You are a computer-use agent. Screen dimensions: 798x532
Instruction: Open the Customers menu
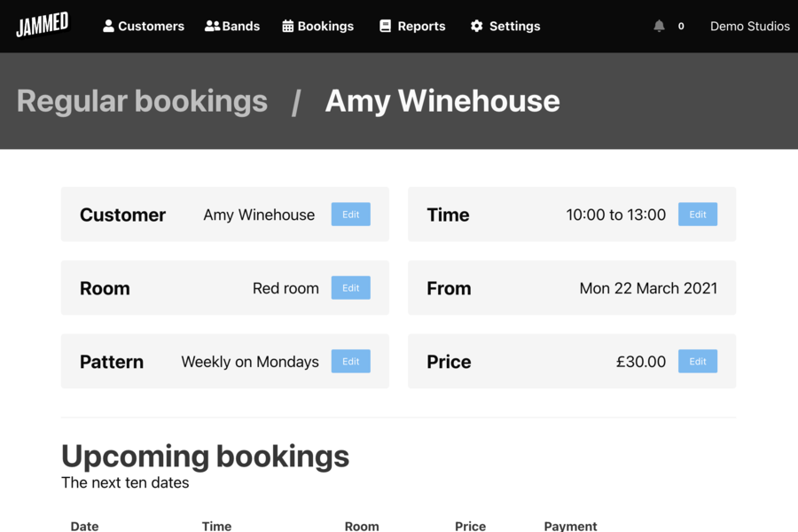pyautogui.click(x=151, y=27)
